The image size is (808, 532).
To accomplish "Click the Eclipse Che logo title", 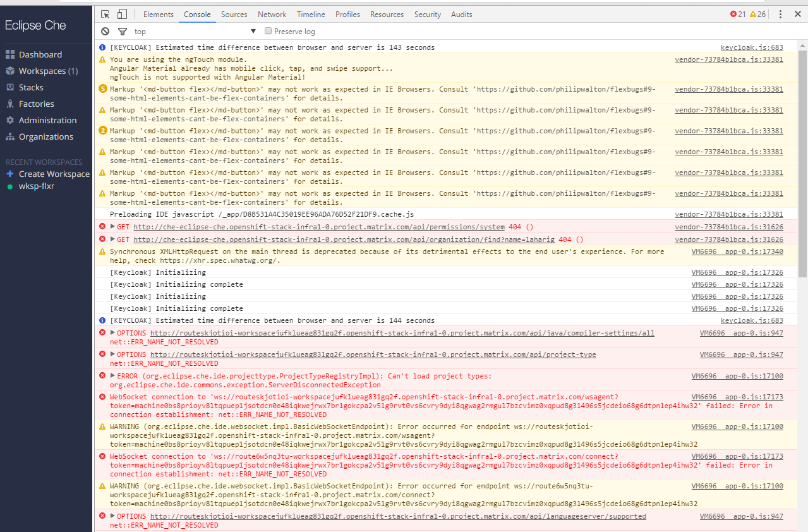I will [x=35, y=25].
